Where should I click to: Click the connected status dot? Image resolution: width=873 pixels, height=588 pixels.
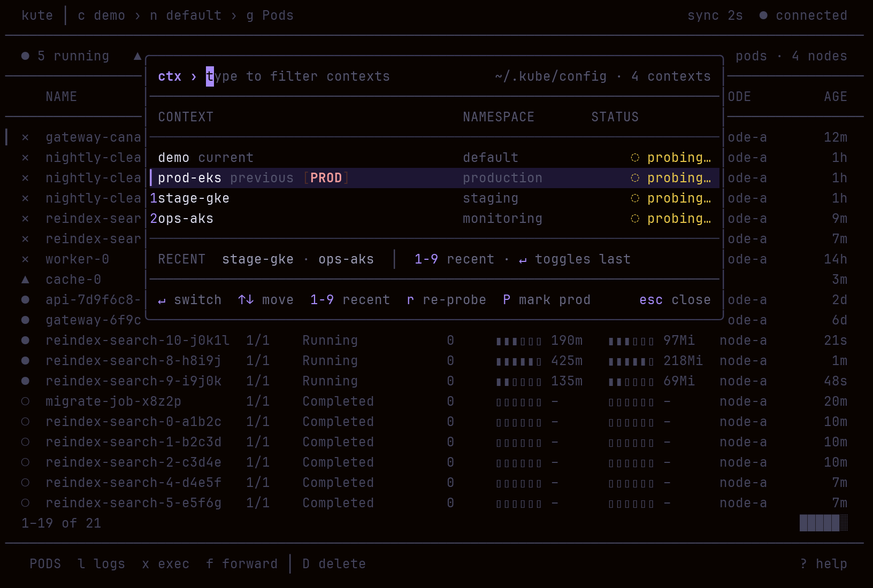coord(763,16)
